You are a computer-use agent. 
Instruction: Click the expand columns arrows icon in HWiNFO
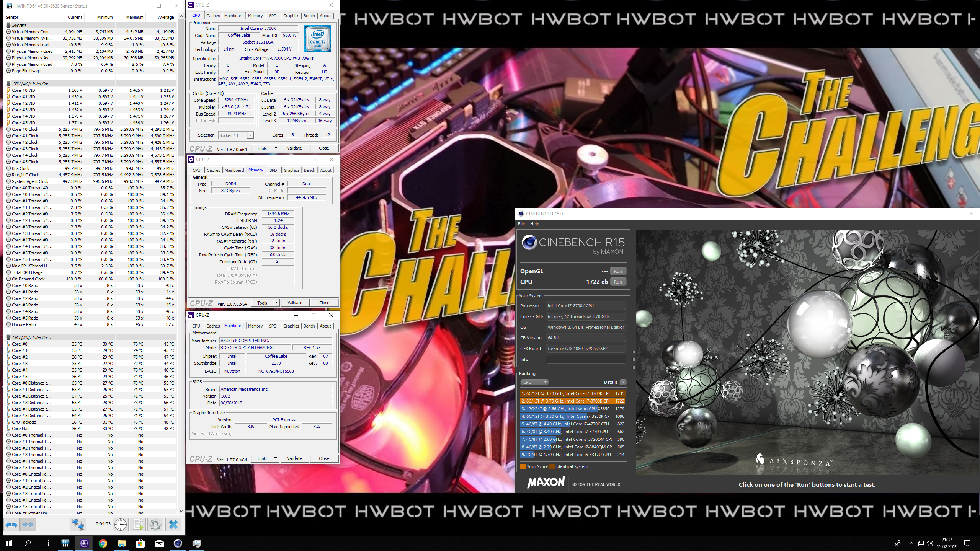pyautogui.click(x=11, y=524)
